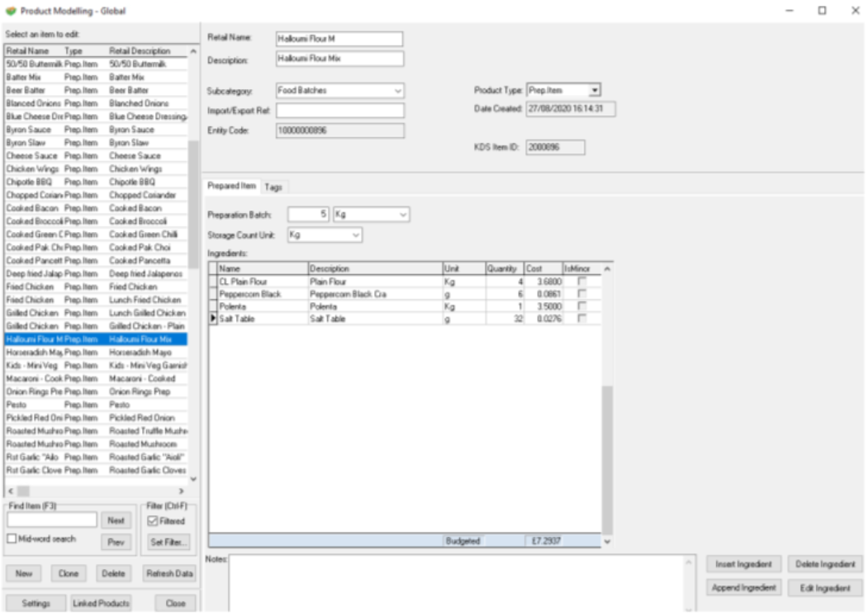Click the Set Filter button

click(168, 543)
